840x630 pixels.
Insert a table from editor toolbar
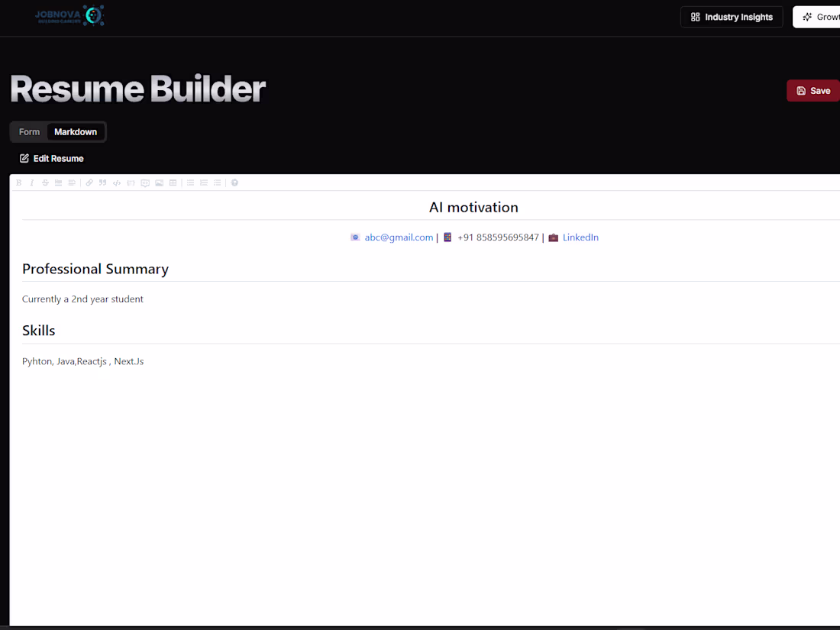(173, 183)
